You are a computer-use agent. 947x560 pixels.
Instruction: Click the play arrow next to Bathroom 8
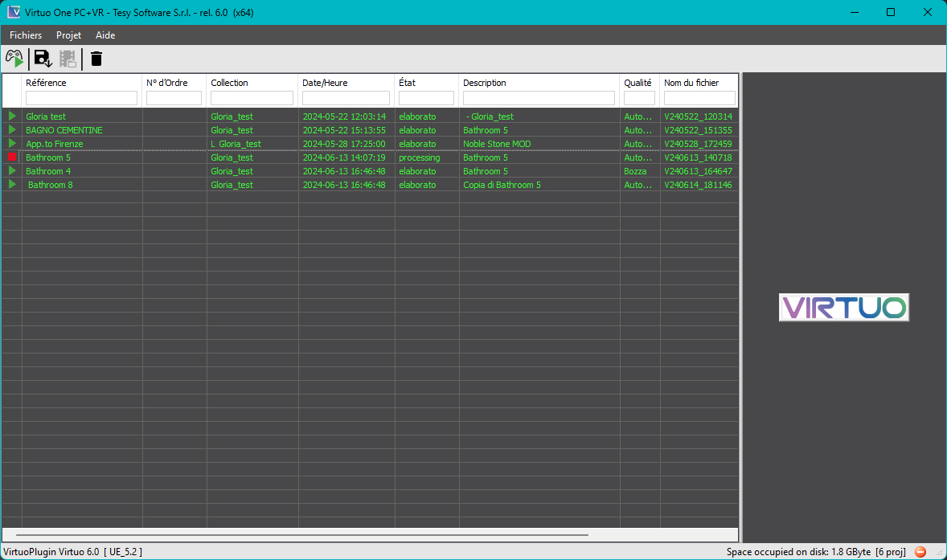pos(12,184)
